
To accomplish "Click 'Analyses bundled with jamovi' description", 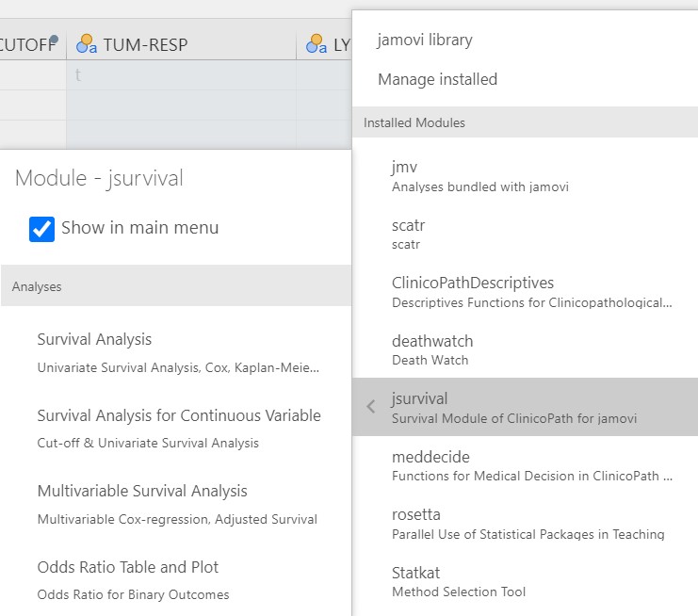I will (x=480, y=186).
